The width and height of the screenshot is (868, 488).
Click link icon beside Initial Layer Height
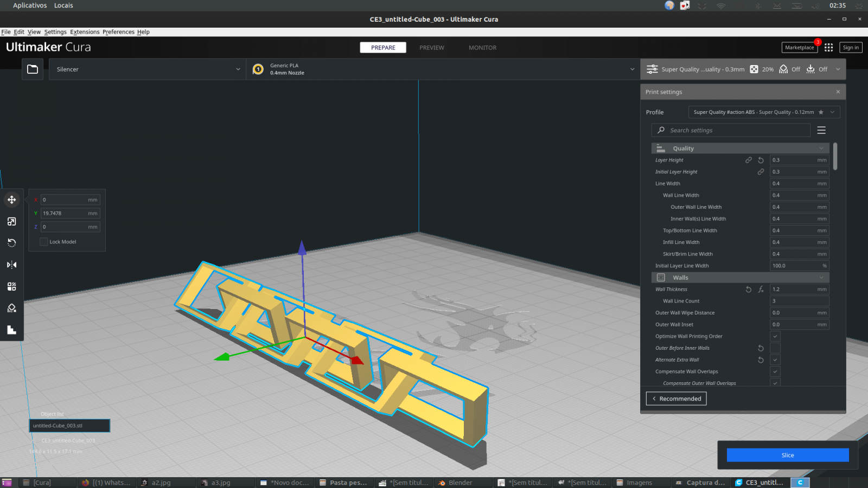click(x=761, y=172)
